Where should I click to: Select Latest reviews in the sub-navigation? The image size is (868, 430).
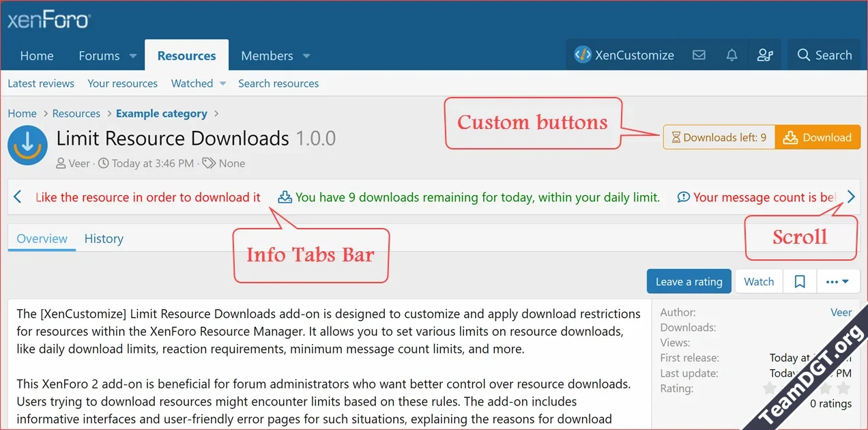pyautogui.click(x=40, y=83)
